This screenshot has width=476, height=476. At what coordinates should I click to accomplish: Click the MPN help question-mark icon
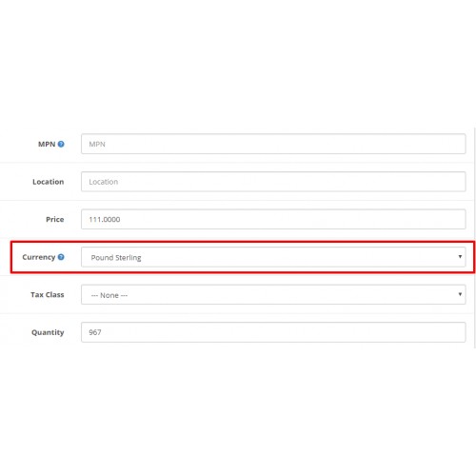(x=61, y=144)
